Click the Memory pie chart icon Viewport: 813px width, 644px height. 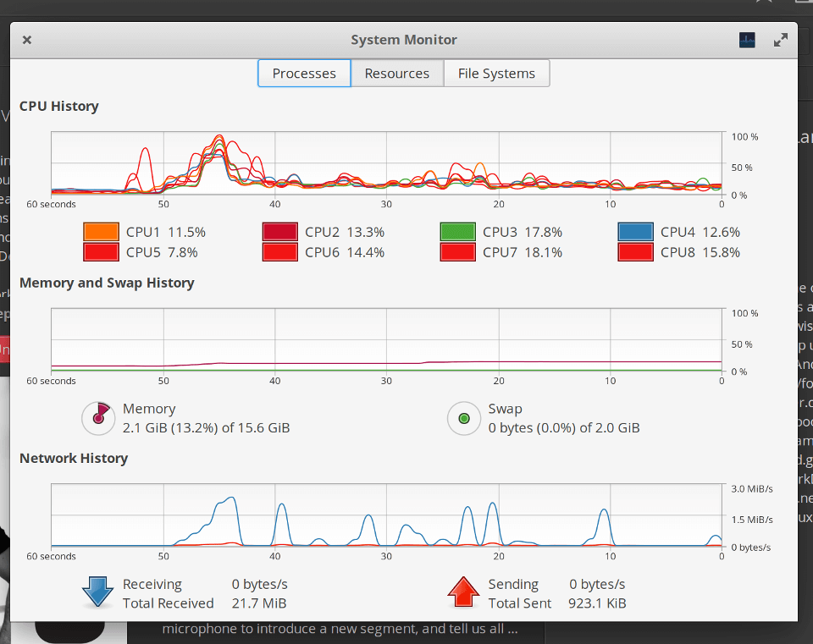[98, 418]
